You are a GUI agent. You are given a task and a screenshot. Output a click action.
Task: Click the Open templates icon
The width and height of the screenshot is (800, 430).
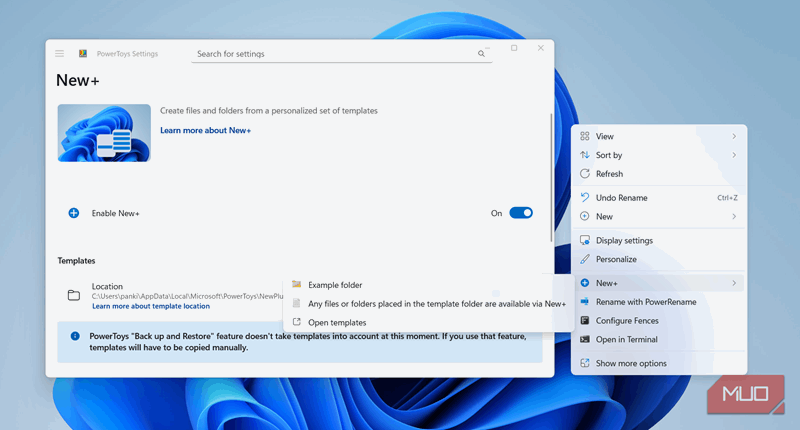pos(296,322)
